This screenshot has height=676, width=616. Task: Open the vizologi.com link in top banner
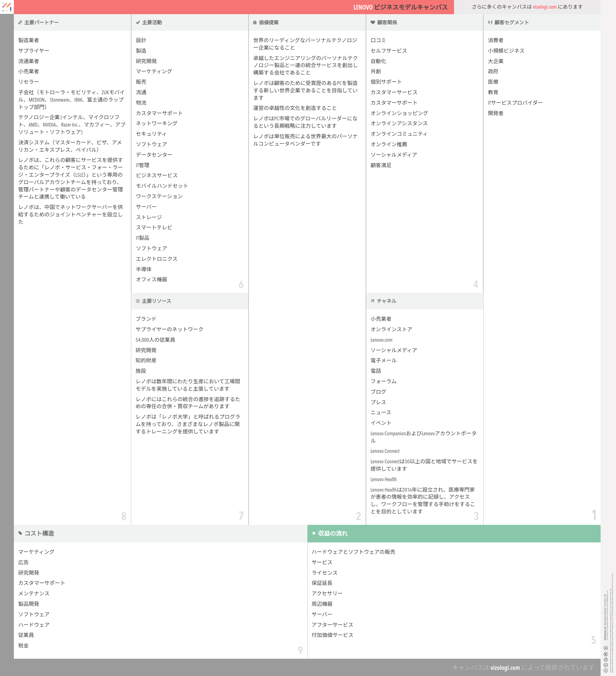point(544,7)
